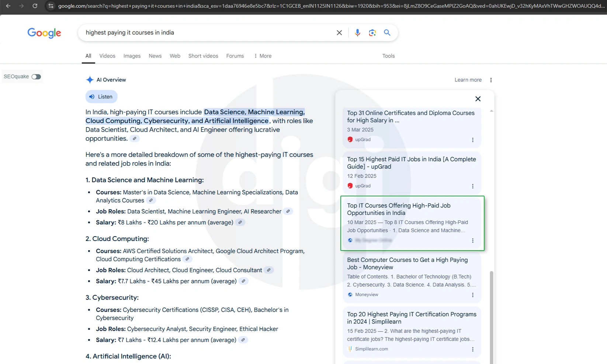Open Google Lens image search icon
Viewport: 607px width, 364px height.
coord(372,33)
